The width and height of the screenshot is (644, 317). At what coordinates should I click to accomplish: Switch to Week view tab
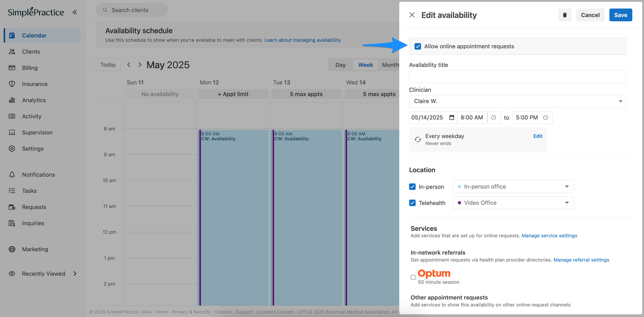pos(365,65)
